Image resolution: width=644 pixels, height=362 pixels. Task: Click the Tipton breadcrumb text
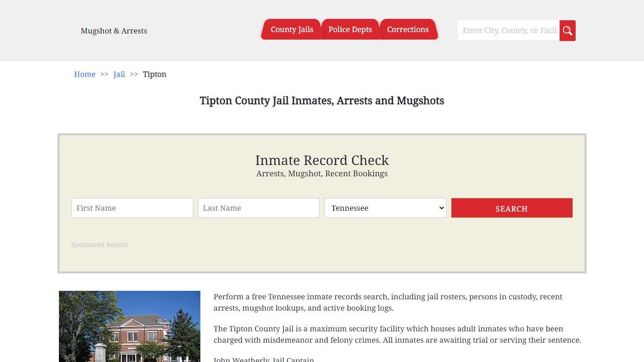click(155, 74)
